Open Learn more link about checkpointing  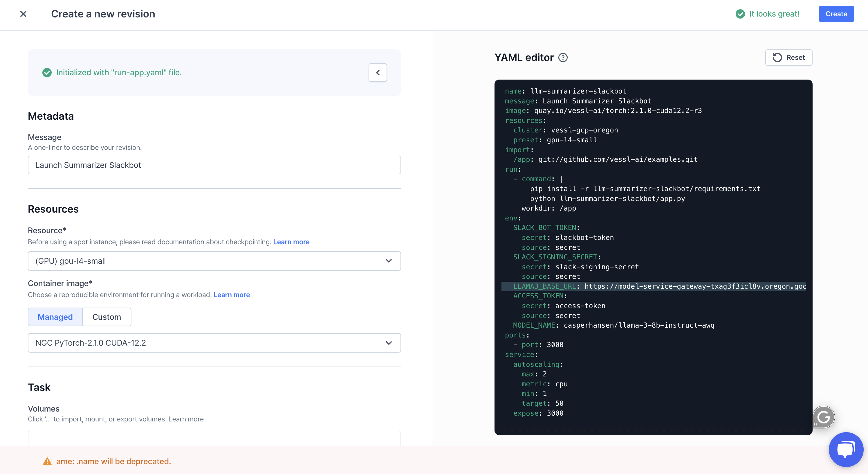coord(291,242)
